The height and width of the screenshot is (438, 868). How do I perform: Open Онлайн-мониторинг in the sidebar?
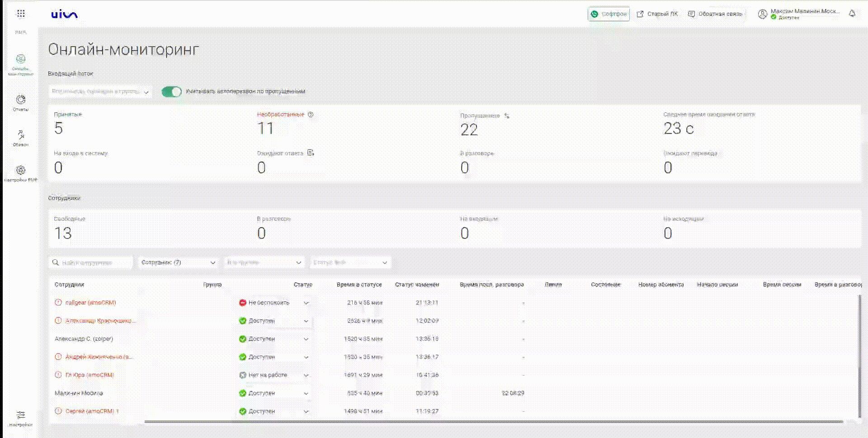[x=21, y=64]
